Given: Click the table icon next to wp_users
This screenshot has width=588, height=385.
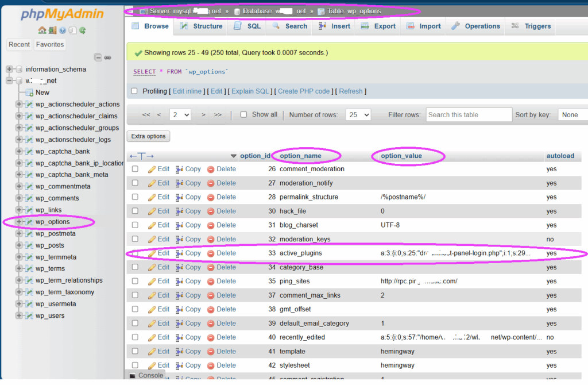Looking at the screenshot, I should (x=29, y=316).
